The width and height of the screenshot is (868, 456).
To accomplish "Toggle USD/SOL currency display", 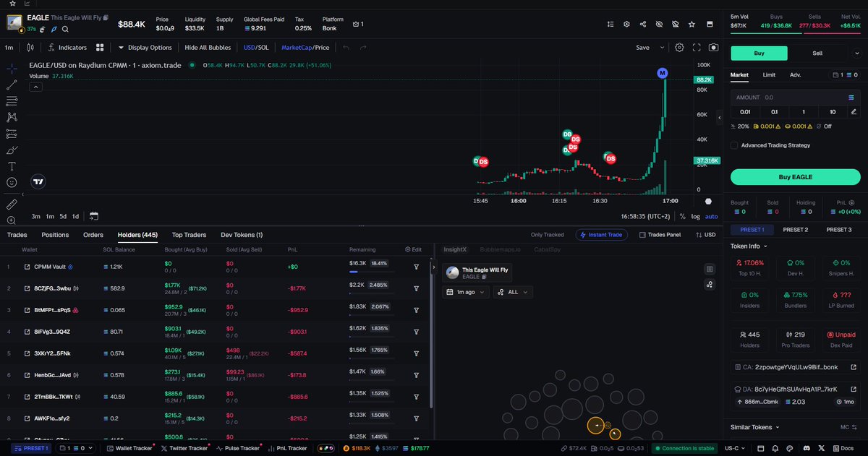I will click(255, 48).
